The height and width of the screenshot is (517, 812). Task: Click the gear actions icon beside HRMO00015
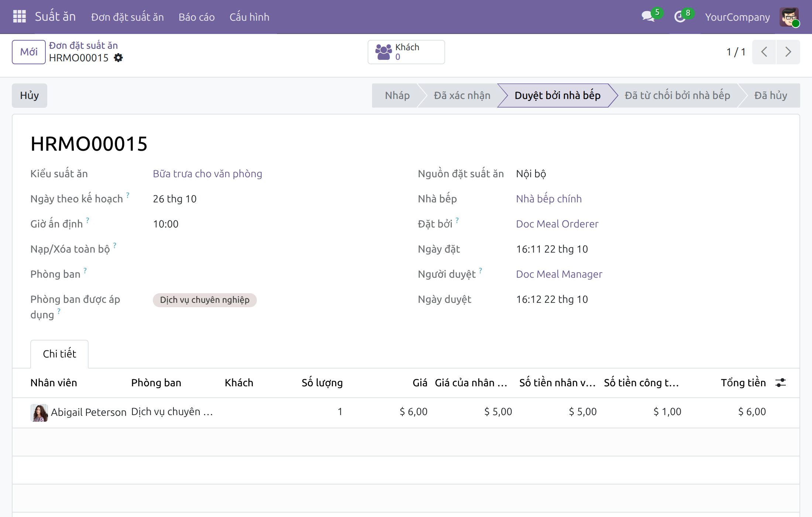click(118, 58)
